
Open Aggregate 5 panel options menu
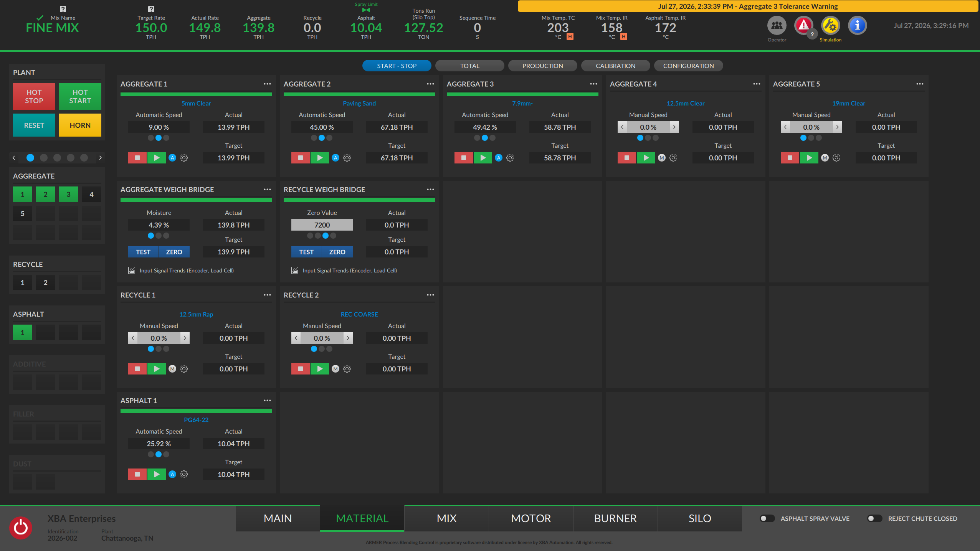[920, 84]
